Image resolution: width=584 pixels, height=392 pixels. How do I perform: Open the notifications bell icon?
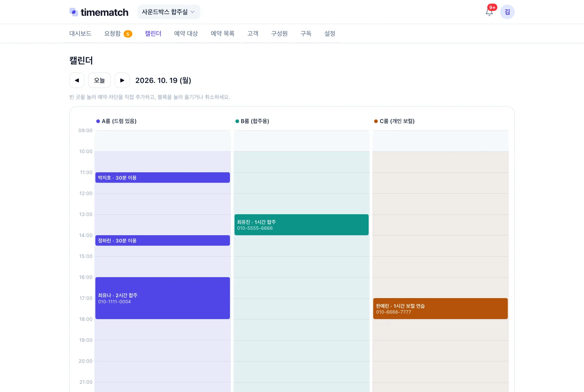tap(489, 12)
